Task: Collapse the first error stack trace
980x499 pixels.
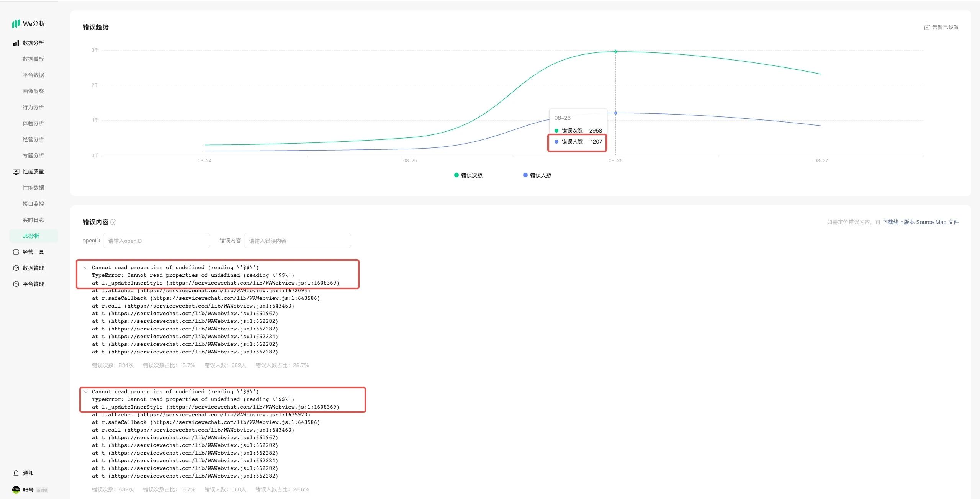Action: click(86, 268)
